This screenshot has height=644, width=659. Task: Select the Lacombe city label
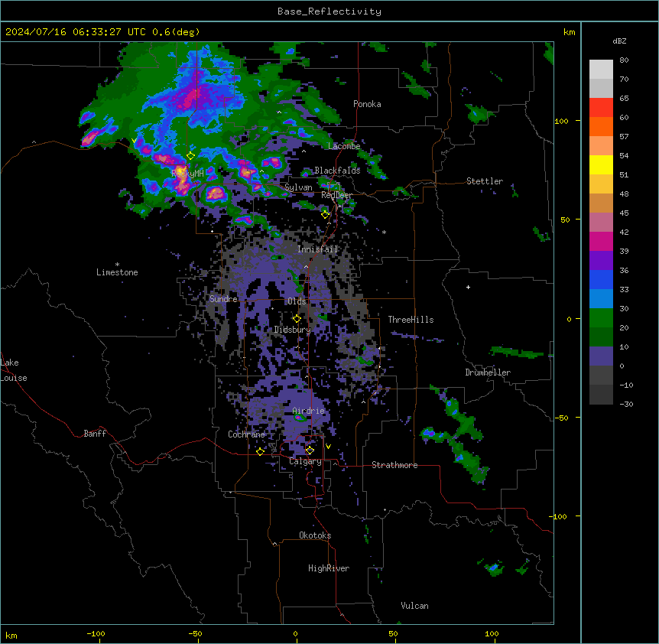point(344,146)
